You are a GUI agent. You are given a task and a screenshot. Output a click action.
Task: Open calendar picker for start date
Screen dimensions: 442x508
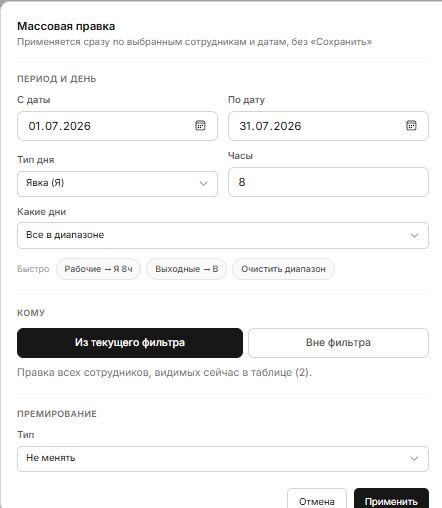tap(200, 126)
